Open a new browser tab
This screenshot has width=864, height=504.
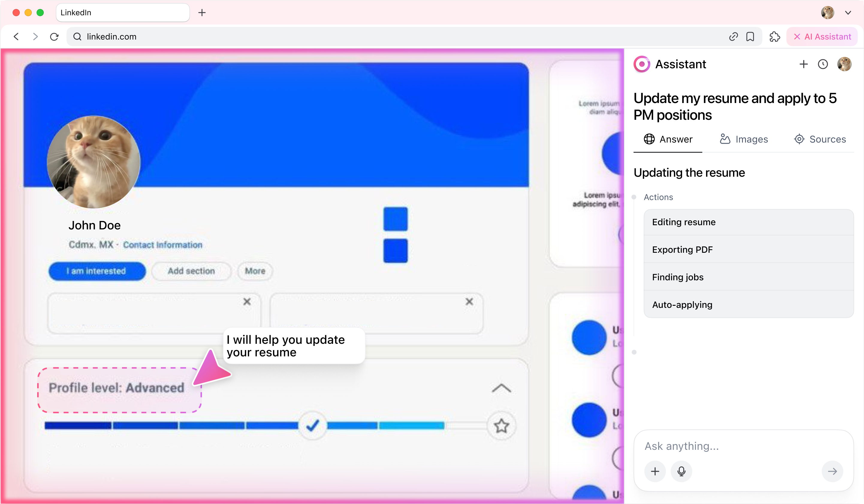tap(202, 13)
